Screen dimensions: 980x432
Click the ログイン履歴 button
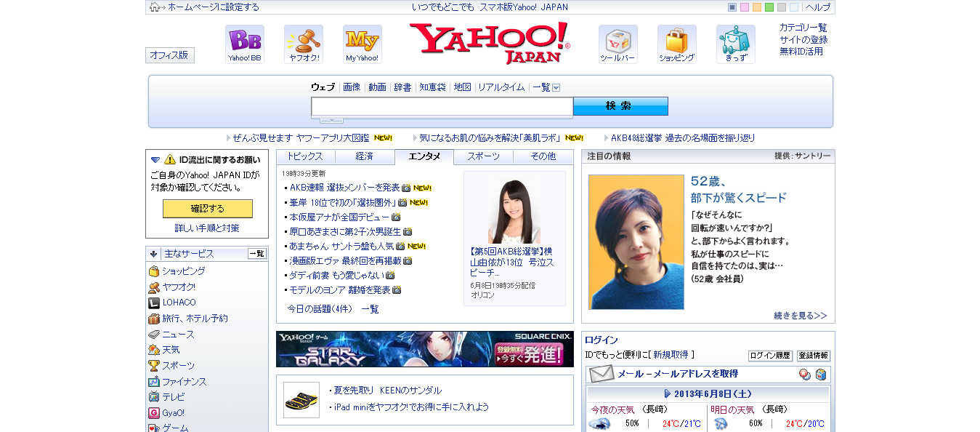[770, 356]
